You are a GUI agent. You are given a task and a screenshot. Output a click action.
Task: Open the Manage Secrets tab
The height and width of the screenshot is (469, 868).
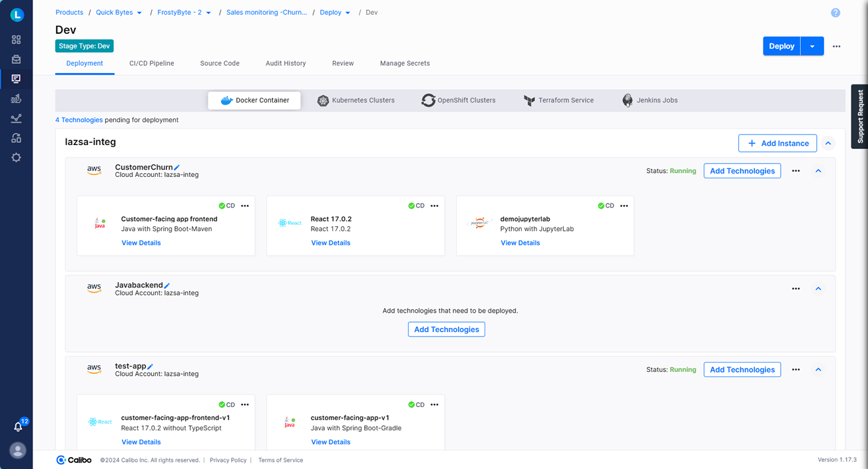(405, 63)
